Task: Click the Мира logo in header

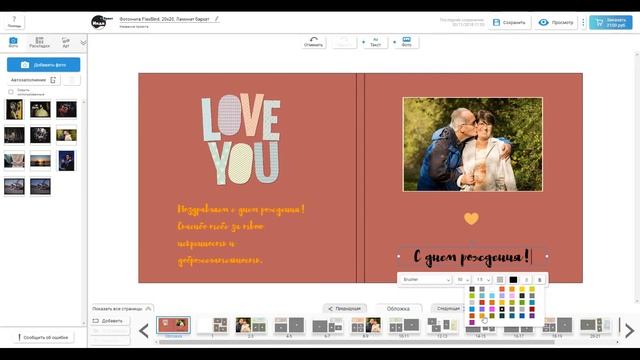Action: click(x=102, y=22)
